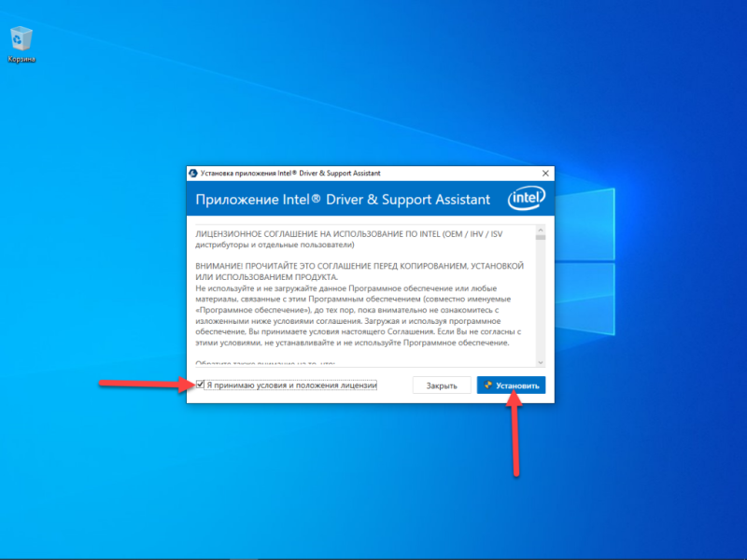This screenshot has width=747, height=560.
Task: Click the heading 'ЛИЦЕНЗИОННОЕ СОГЛАШЕНИЕ НА ИСПОЛЬЗОВАНИЕ'
Action: (x=348, y=239)
